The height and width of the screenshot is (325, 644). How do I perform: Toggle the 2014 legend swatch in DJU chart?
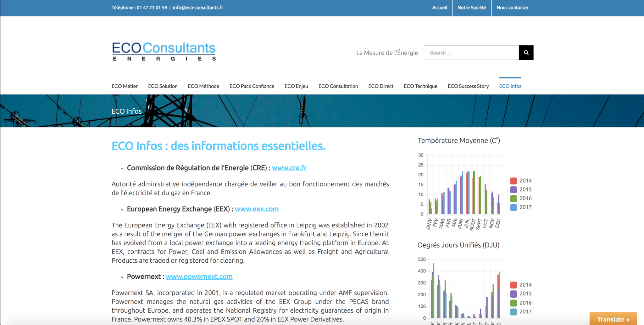tap(514, 285)
